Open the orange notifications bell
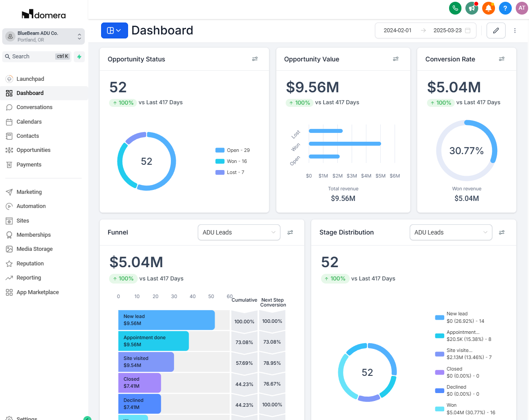Screen dimensions: 529x420 click(488, 8)
